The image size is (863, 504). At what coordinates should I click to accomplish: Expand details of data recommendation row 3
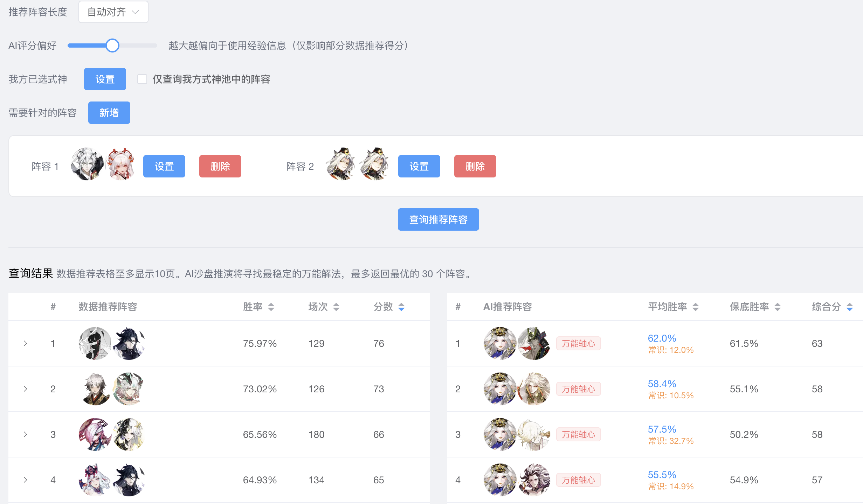[x=25, y=434]
